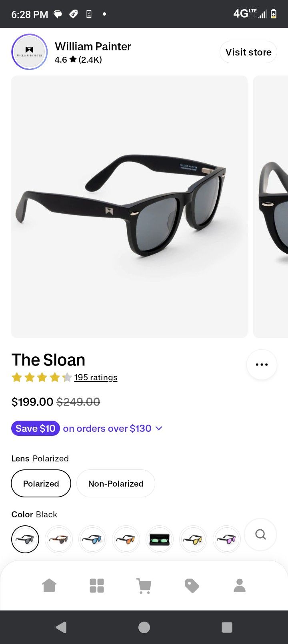This screenshot has width=288, height=644.
Task: Select the Non-Polarized lens option
Action: 116,483
